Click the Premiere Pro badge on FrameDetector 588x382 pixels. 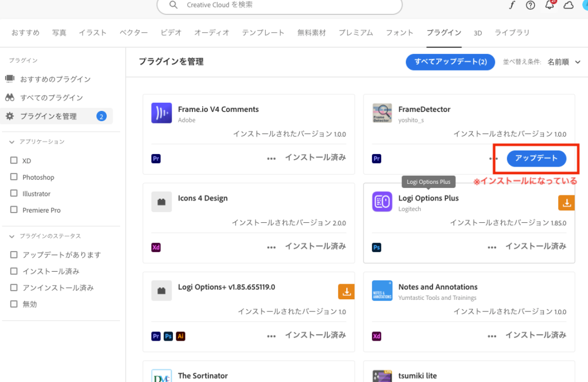377,159
